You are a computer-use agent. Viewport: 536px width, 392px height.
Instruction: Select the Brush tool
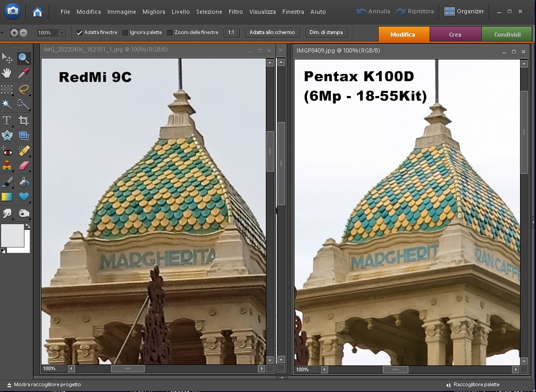(x=7, y=182)
